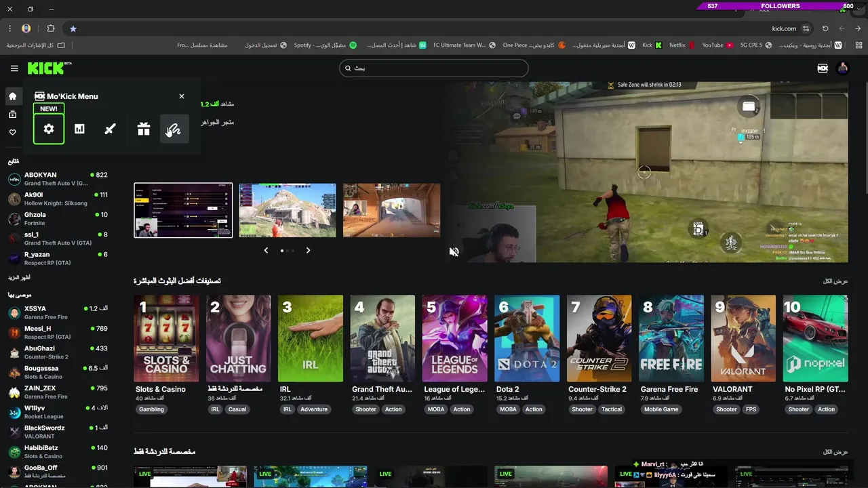Select the second featured stream thumbnail
Image resolution: width=868 pixels, height=488 pixels.
[288, 210]
